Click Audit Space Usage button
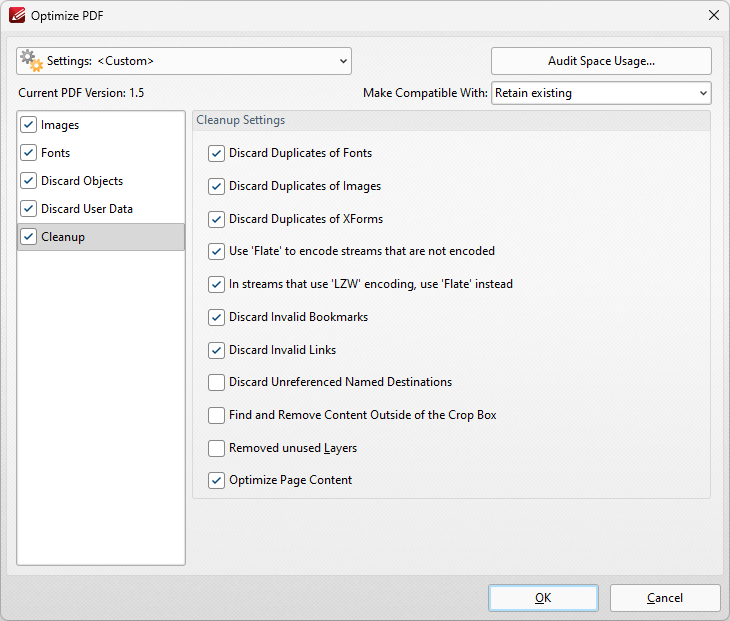 point(601,61)
